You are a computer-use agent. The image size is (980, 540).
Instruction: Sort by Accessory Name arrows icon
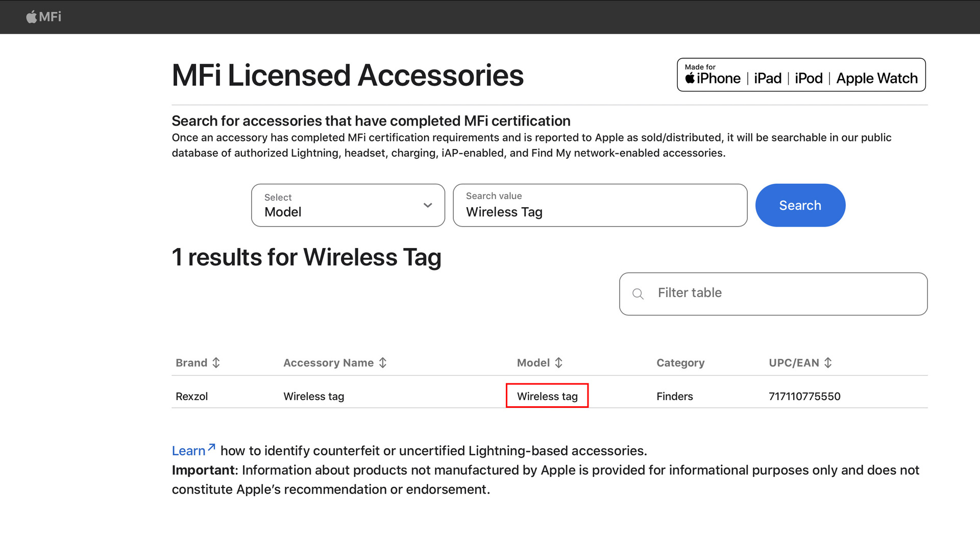coord(383,363)
